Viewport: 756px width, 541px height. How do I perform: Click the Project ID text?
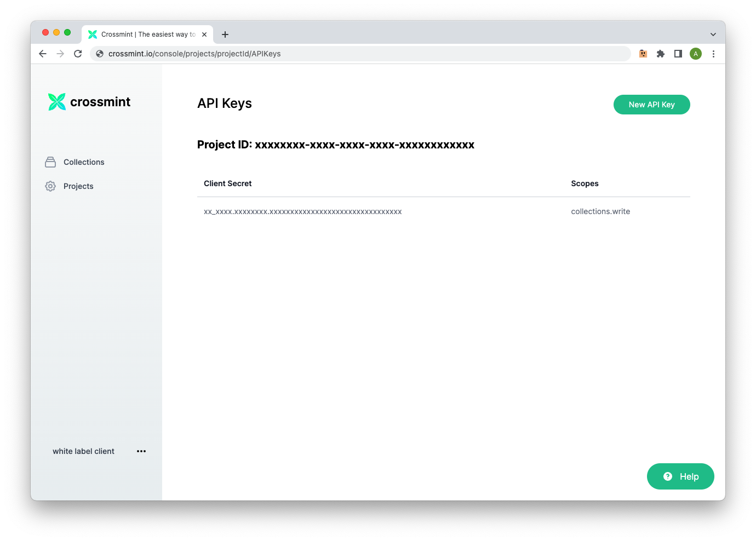tap(336, 145)
